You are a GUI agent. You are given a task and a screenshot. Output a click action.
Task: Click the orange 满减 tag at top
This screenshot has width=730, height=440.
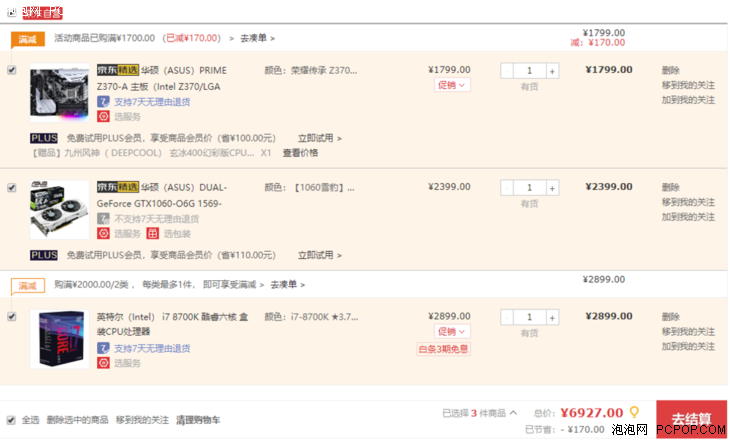click(x=27, y=39)
